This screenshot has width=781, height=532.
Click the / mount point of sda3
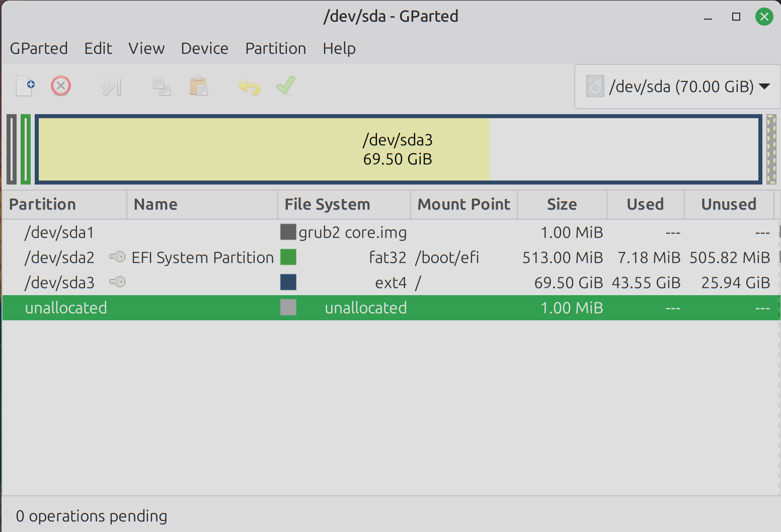click(x=418, y=283)
